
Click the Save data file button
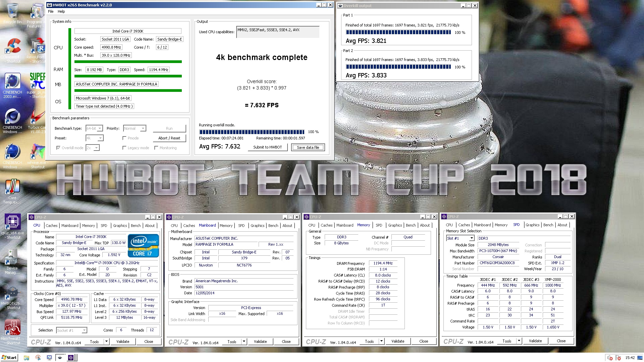(308, 147)
